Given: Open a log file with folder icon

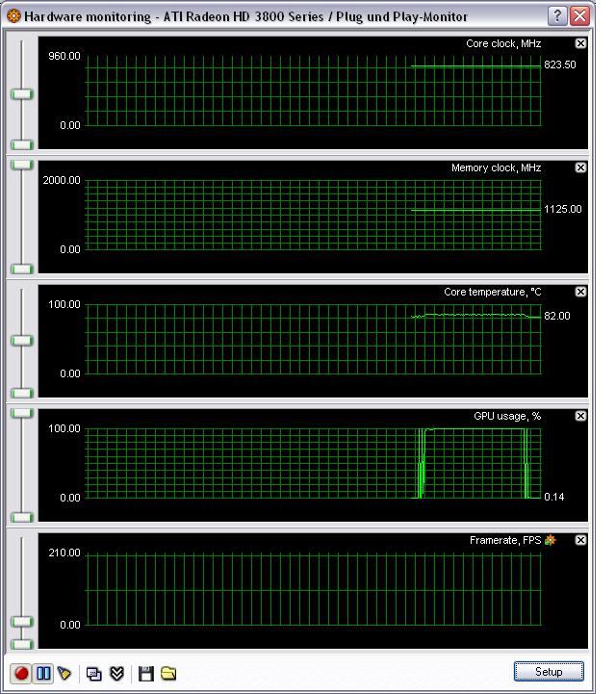Looking at the screenshot, I should 168,674.
